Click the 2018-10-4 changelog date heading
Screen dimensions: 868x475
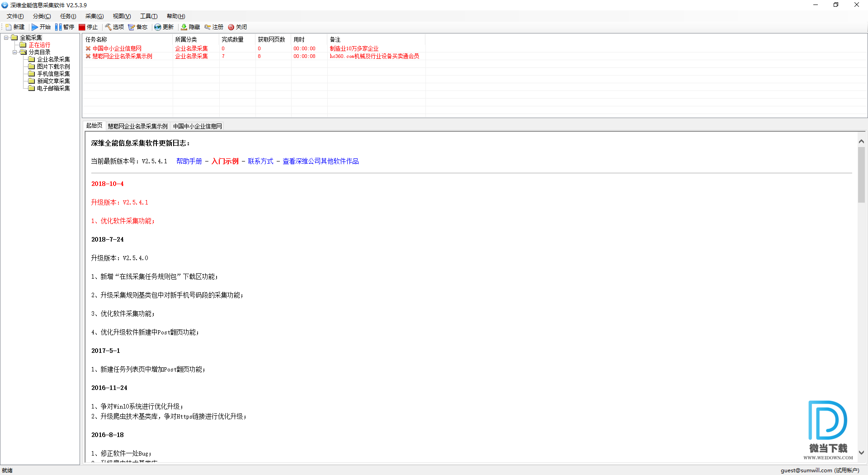pos(107,184)
